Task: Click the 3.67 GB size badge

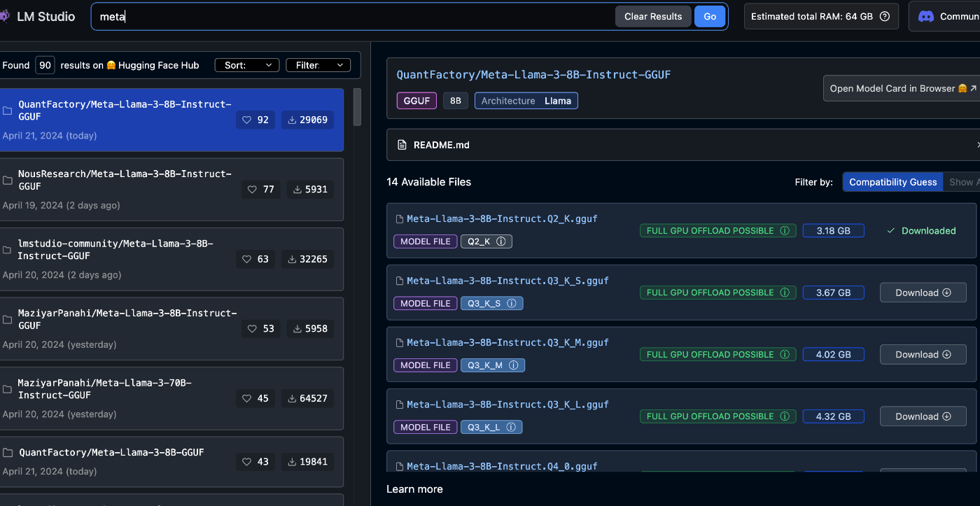Action: pyautogui.click(x=833, y=293)
